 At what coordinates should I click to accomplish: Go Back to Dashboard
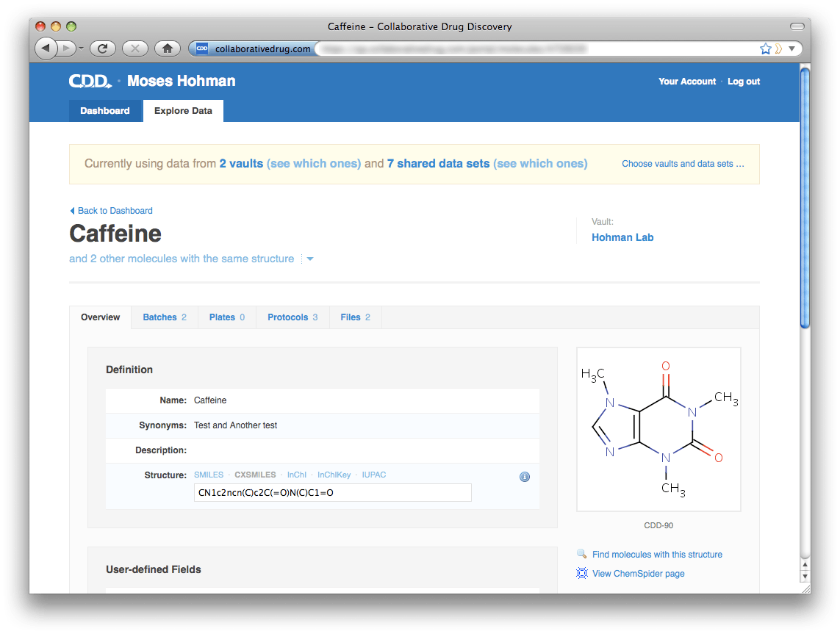[111, 211]
